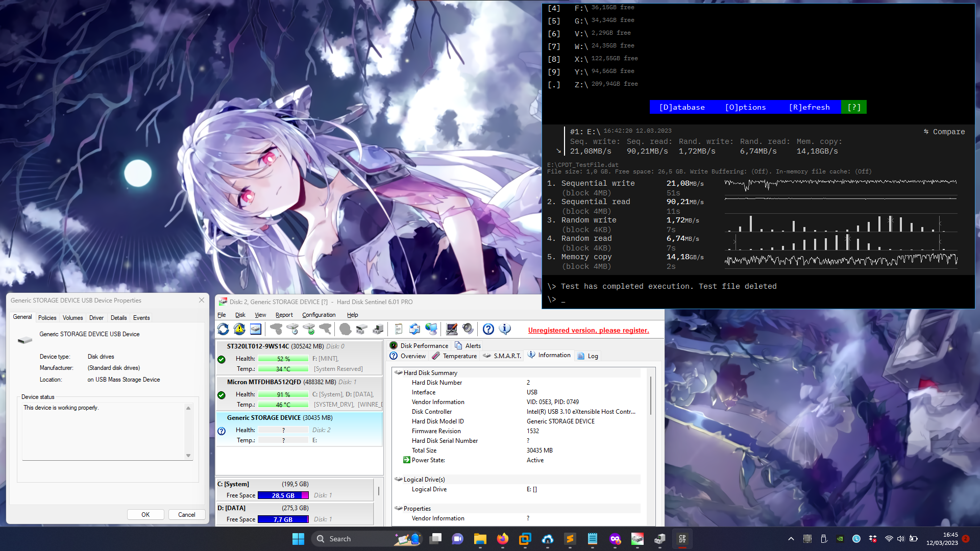The height and width of the screenshot is (551, 980).
Task: Click the [D]atabase button in CPDT window
Action: (682, 107)
